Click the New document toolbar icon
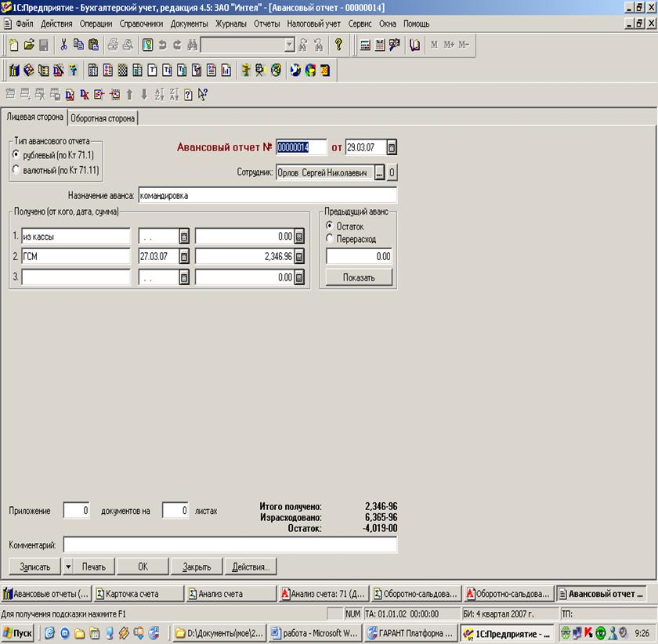The width and height of the screenshot is (658, 644). (13, 45)
